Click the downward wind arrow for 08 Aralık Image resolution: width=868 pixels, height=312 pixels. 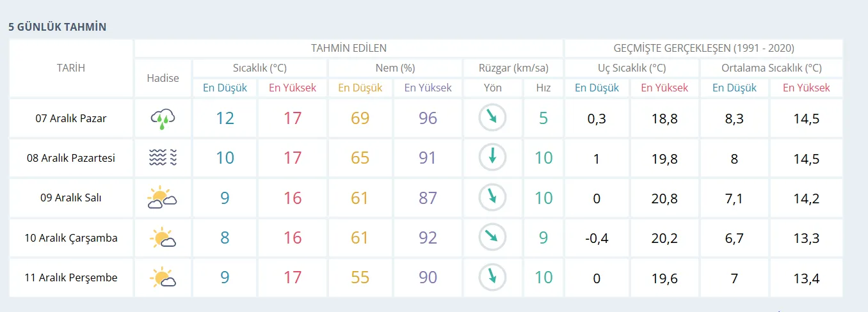point(492,158)
